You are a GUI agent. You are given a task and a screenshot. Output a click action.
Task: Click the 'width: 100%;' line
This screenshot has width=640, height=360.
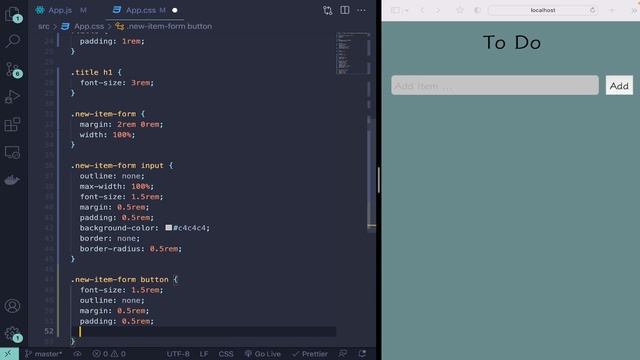pos(107,135)
